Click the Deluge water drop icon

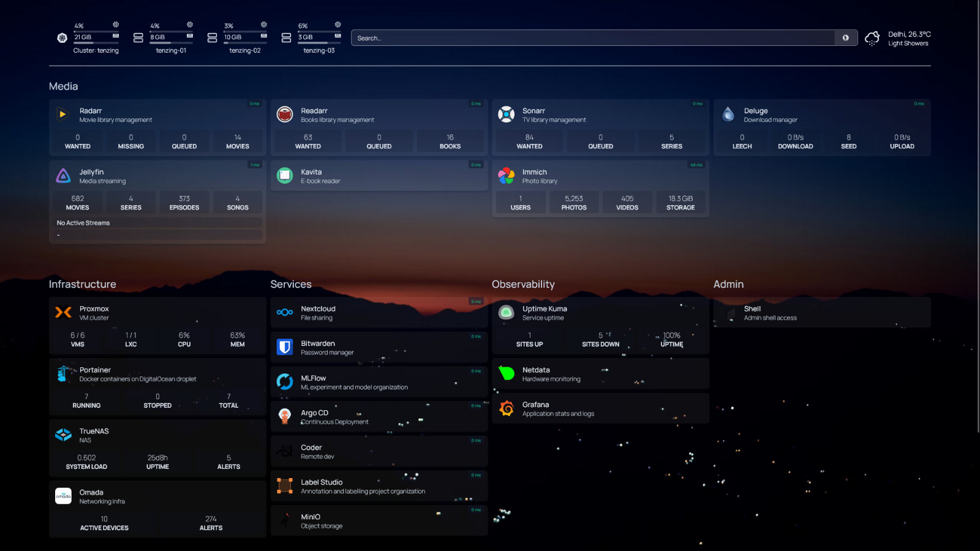click(x=728, y=114)
